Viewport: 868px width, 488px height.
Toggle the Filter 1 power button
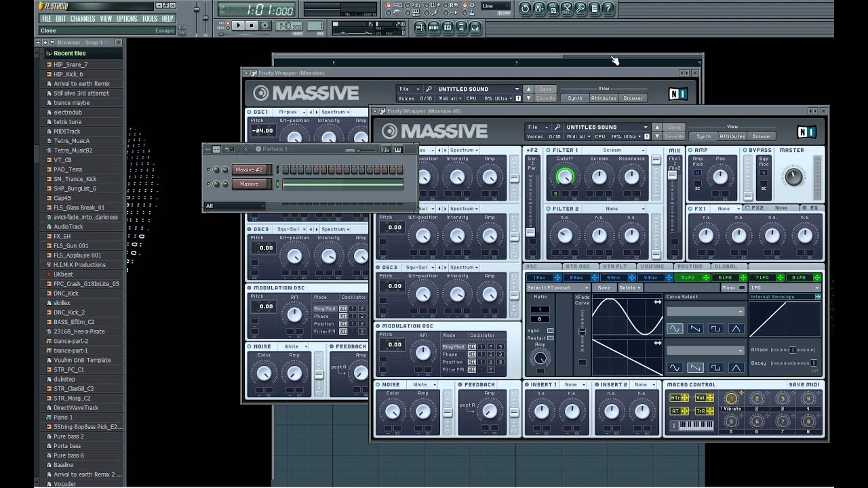[x=549, y=150]
